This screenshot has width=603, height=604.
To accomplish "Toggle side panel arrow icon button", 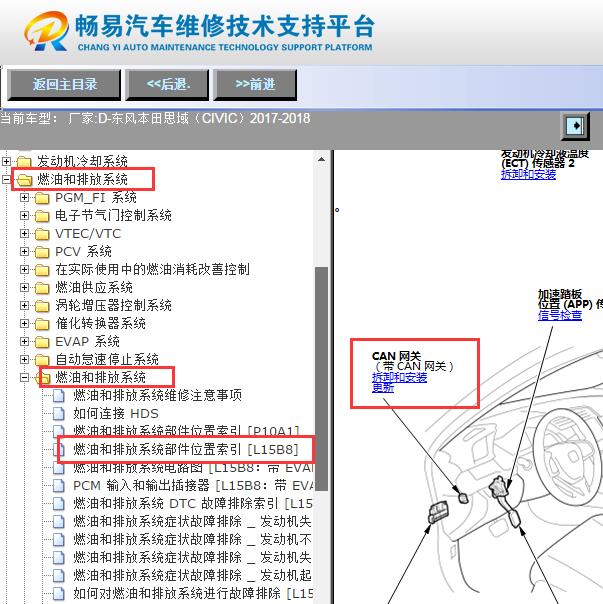I will click(575, 126).
